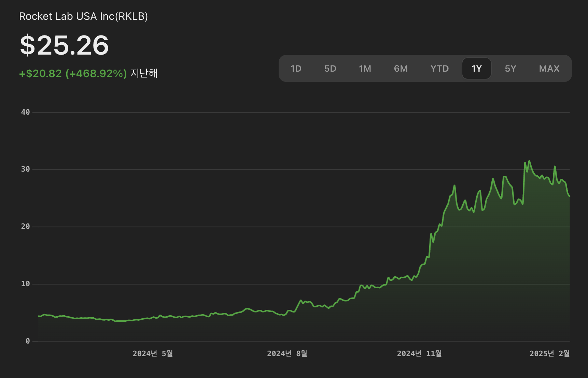Click the 10 y-axis label

click(25, 284)
